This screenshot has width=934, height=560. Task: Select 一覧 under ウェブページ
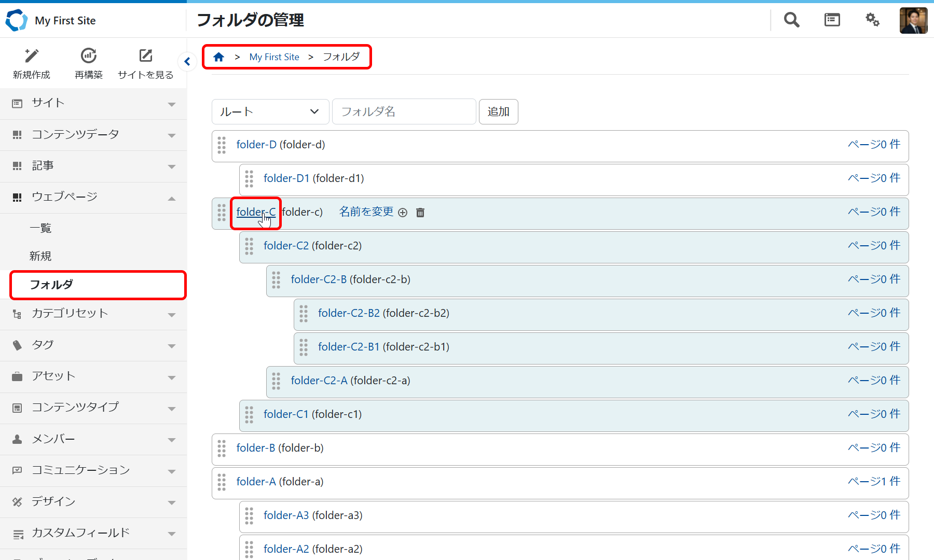coord(40,228)
